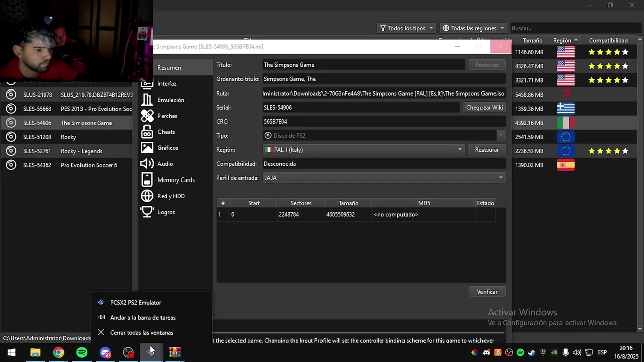Open Google Chrome from the taskbar
644x362 pixels.
[x=59, y=352]
